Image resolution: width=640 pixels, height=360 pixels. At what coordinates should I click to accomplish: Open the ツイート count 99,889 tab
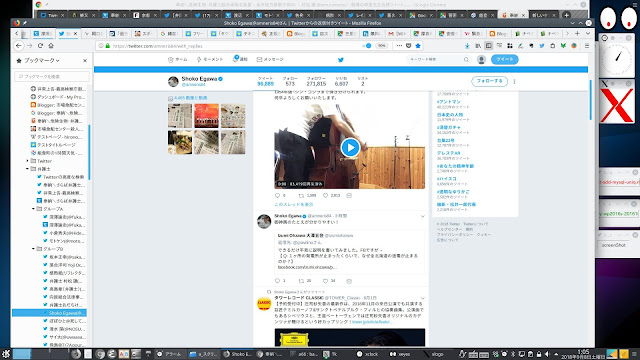(x=265, y=81)
